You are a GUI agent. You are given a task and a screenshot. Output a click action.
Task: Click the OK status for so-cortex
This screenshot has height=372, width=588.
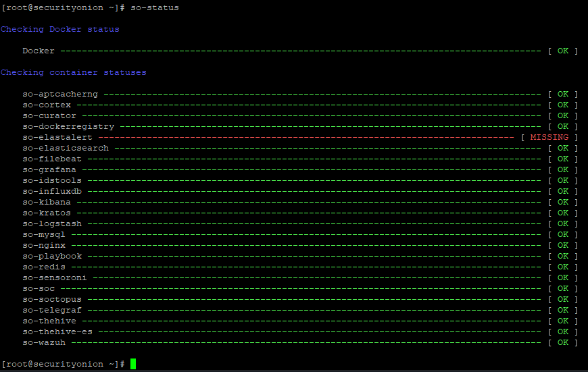point(563,105)
